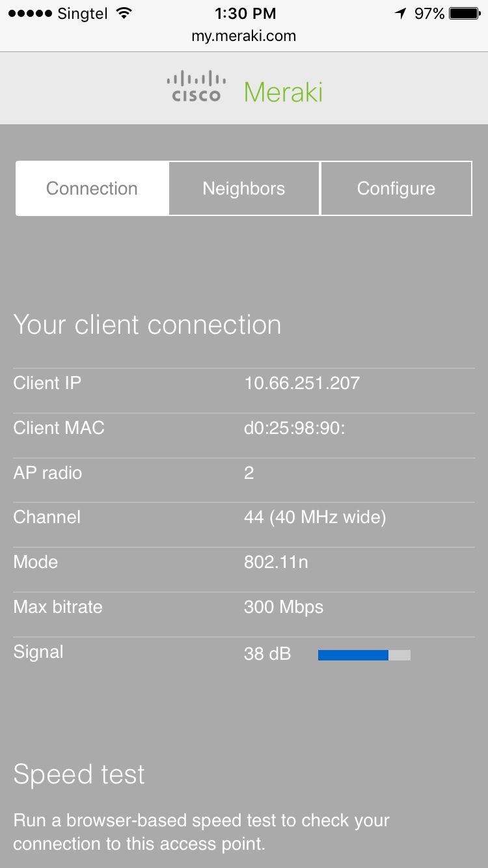Tap the WiFi status icon
The width and height of the screenshot is (488, 868).
click(122, 13)
